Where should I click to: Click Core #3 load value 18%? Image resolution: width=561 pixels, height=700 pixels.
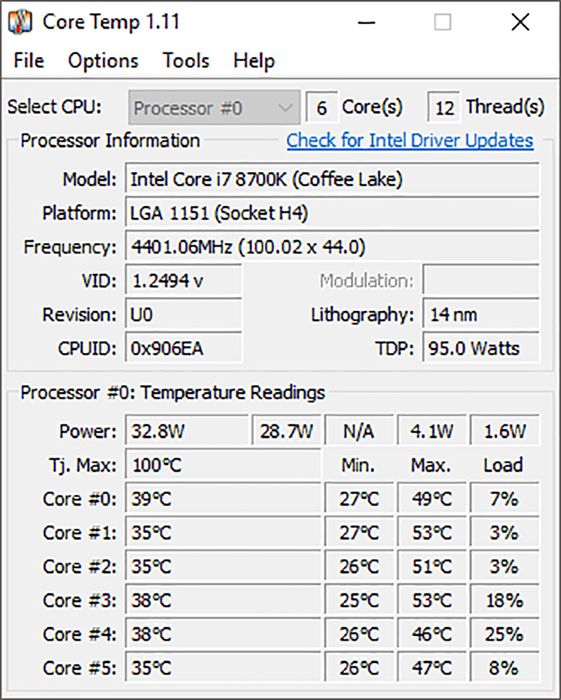(x=505, y=600)
